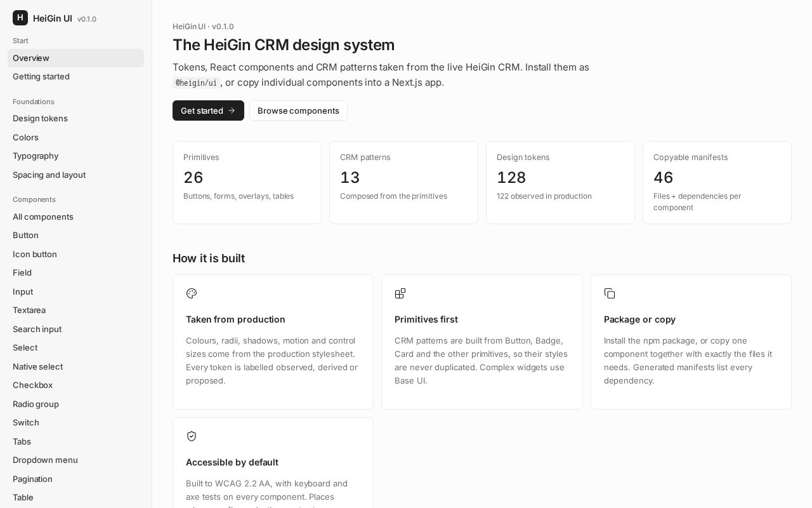
Task: Click the palette icon above Taken from production
Action: click(x=192, y=293)
